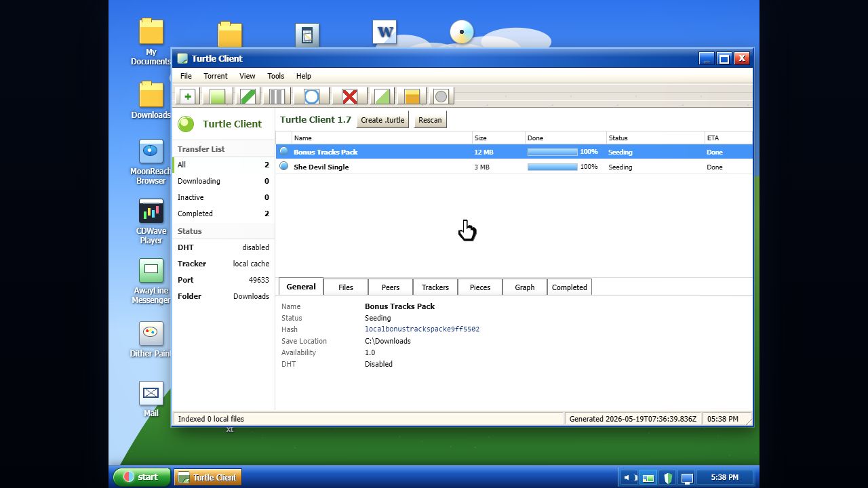868x488 pixels.
Task: Open AwayLine Messenger desktop icon
Action: (x=151, y=281)
